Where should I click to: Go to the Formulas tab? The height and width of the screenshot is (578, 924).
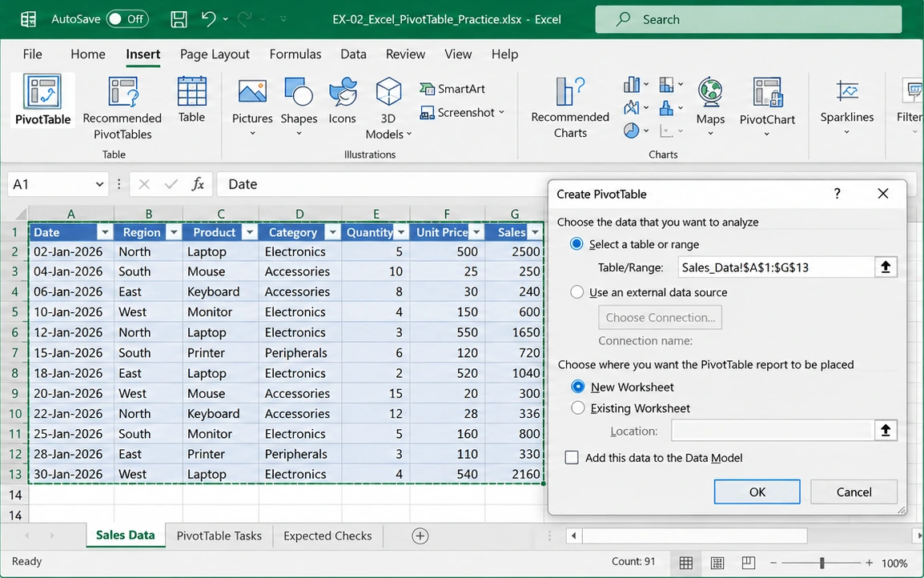pos(295,54)
